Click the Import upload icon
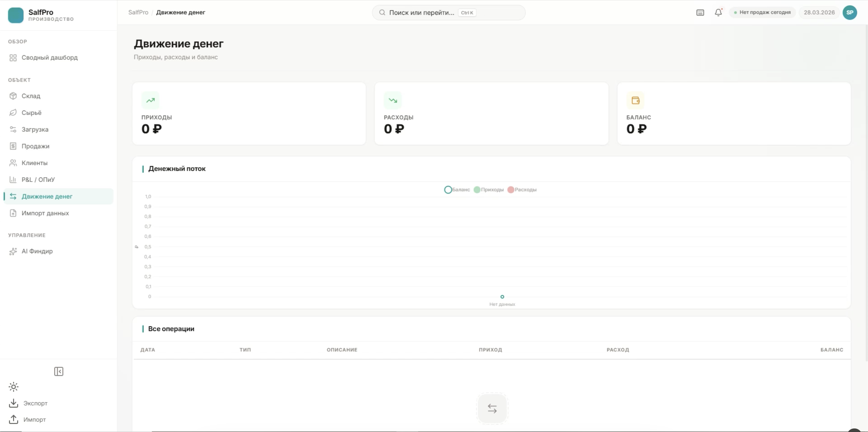 coord(14,420)
